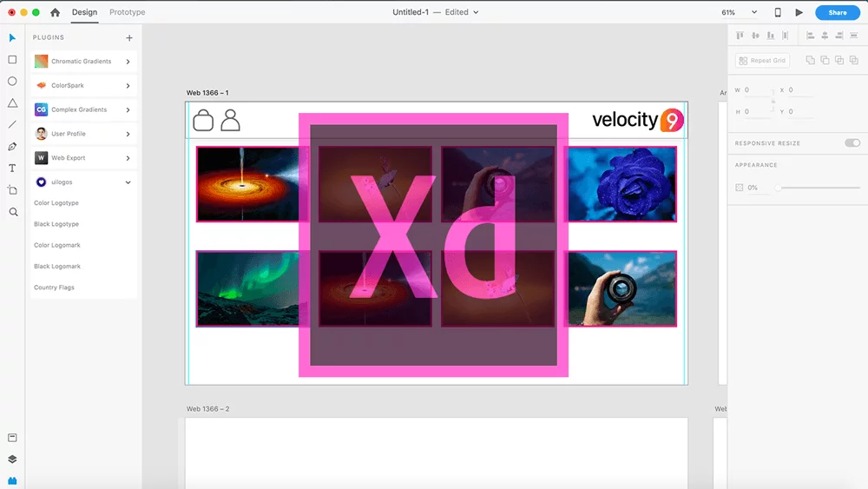868x489 pixels.
Task: Click the width W input field
Action: click(756, 89)
